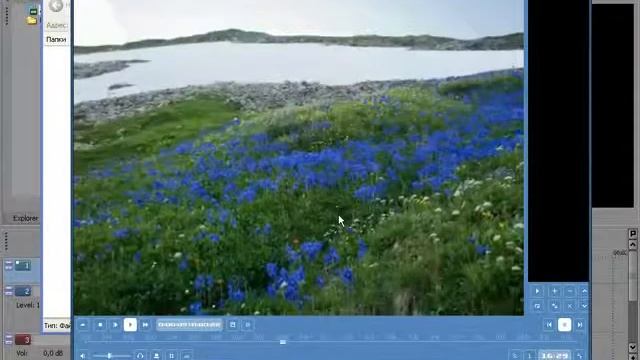Click the highlighted white play button
This screenshot has height=360, width=640.
tap(130, 325)
